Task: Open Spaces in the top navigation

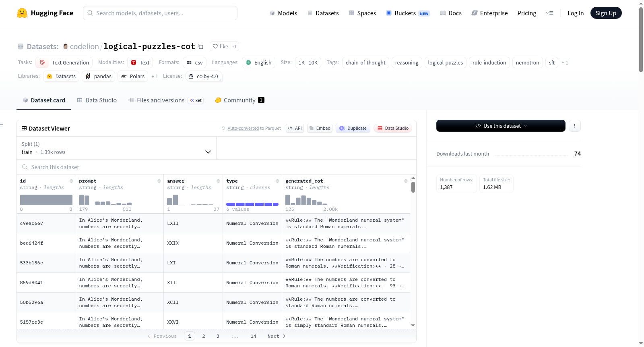Action: 363,13
